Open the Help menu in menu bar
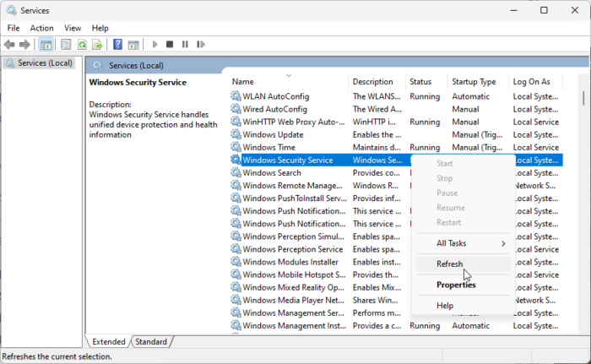591x364 pixels. 100,28
